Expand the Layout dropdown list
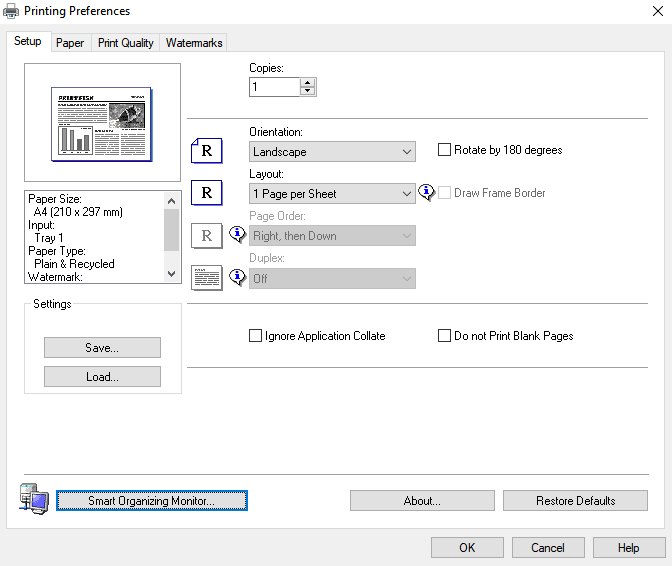Viewport: 672px width, 566px height. (332, 194)
